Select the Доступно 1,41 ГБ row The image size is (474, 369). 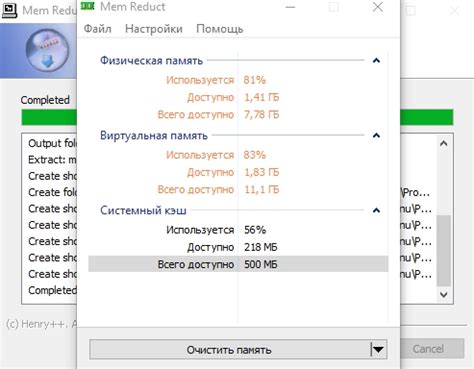point(238,97)
